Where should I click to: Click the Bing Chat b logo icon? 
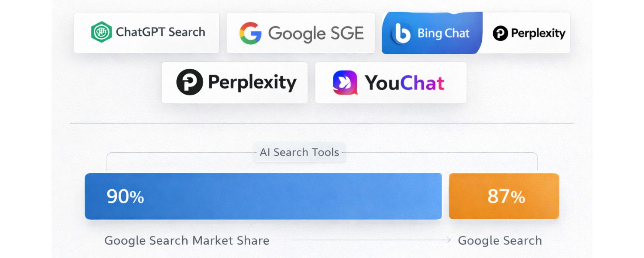coord(402,33)
